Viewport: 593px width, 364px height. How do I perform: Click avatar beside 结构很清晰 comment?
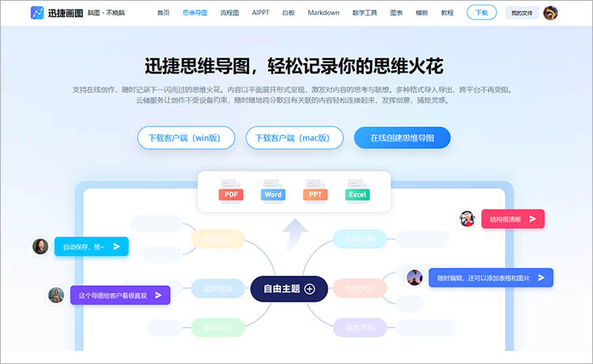(467, 219)
